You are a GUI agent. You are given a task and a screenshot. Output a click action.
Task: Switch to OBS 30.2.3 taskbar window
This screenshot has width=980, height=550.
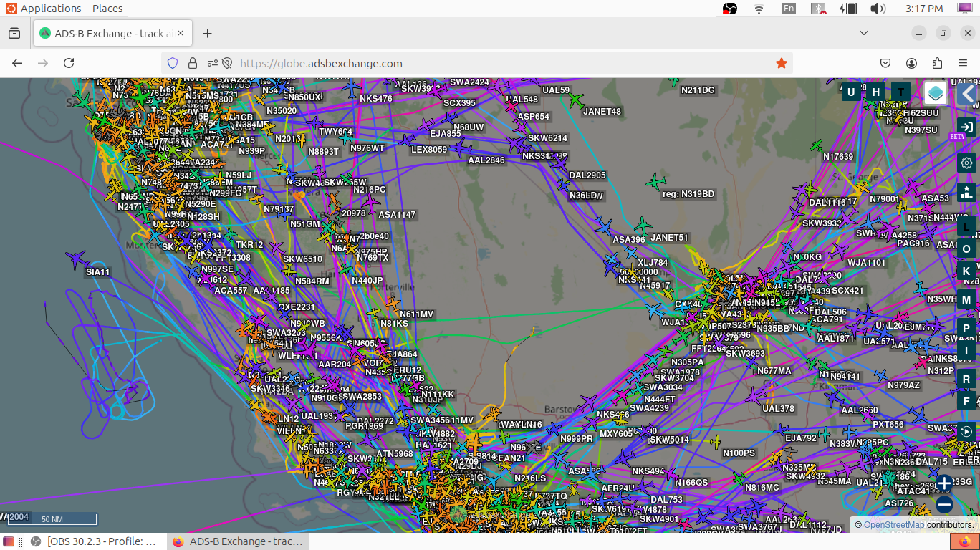(95, 541)
